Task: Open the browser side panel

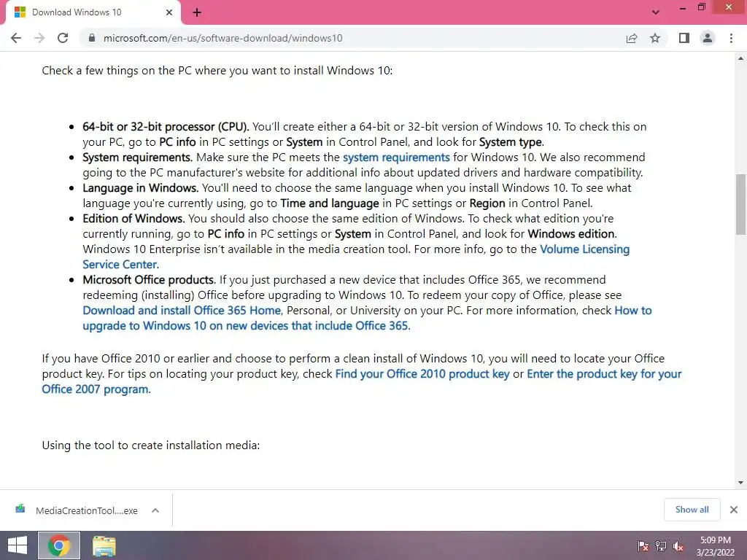Action: [684, 38]
